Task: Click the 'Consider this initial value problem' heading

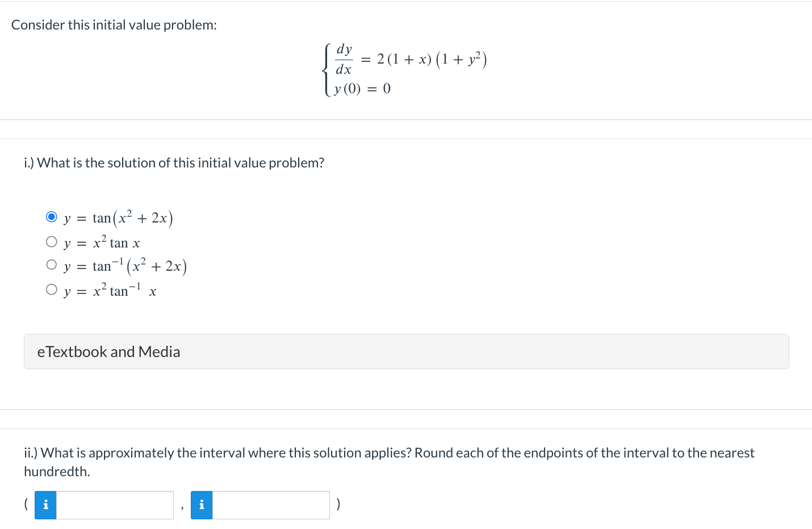Action: 114,24
